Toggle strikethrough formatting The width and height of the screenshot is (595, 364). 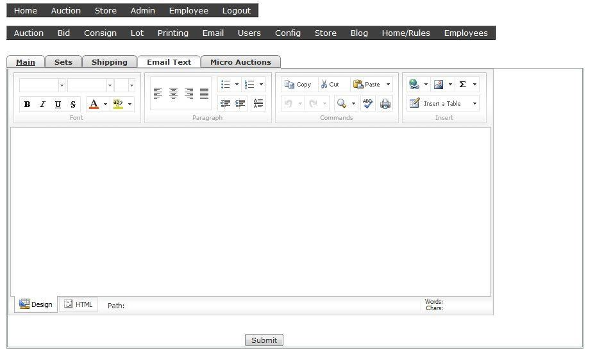tap(73, 104)
